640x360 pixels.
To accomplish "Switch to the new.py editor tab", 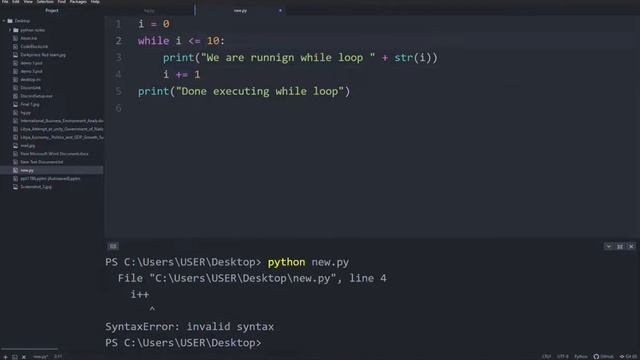I will (240, 11).
